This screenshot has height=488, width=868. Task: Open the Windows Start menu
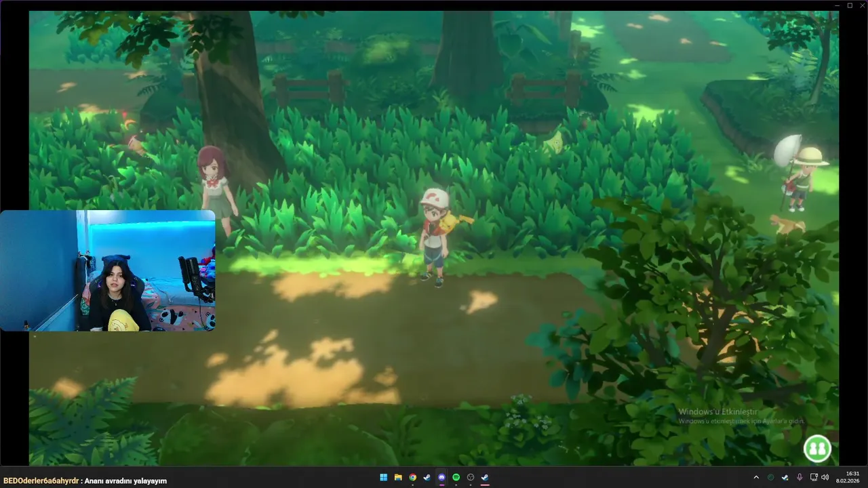pos(383,477)
